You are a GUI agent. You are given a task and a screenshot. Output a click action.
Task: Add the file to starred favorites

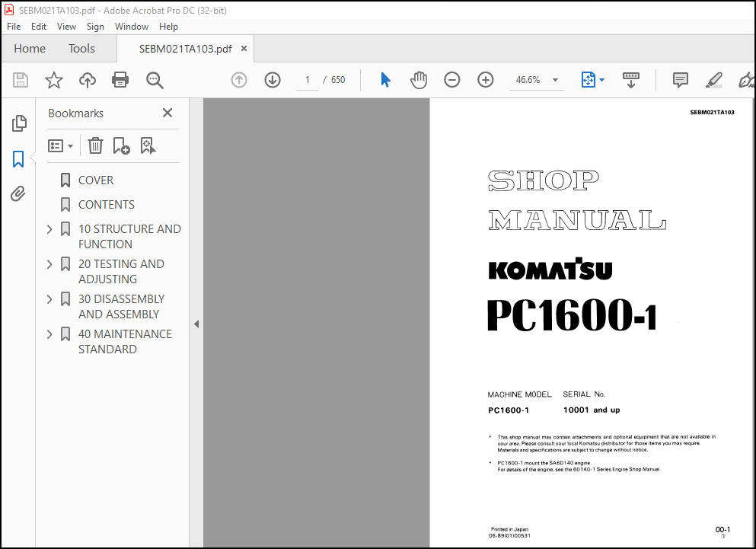click(53, 80)
